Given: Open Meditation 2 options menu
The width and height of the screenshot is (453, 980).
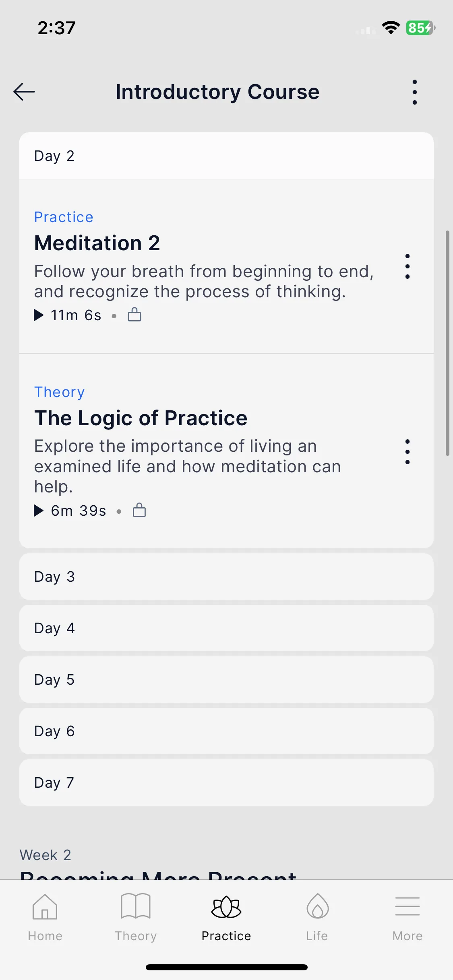Looking at the screenshot, I should click(407, 266).
